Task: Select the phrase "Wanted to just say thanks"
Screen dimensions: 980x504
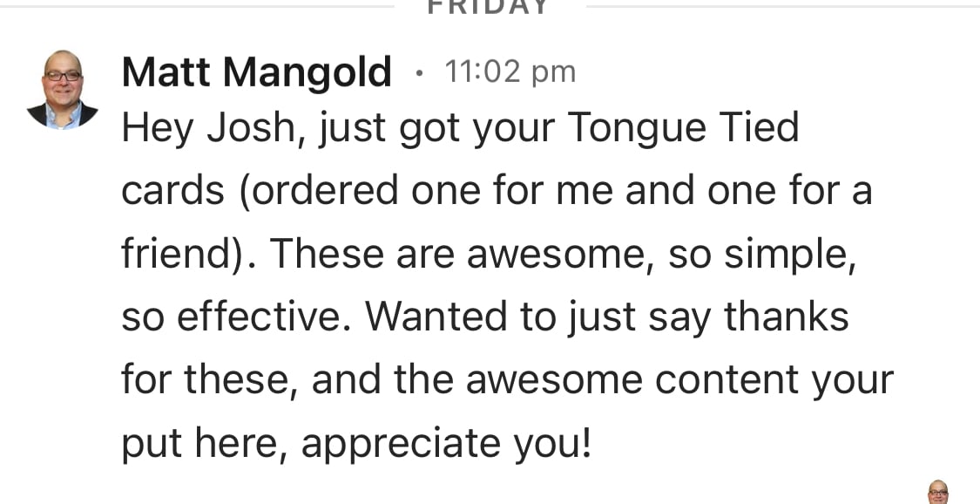Action: [x=607, y=318]
